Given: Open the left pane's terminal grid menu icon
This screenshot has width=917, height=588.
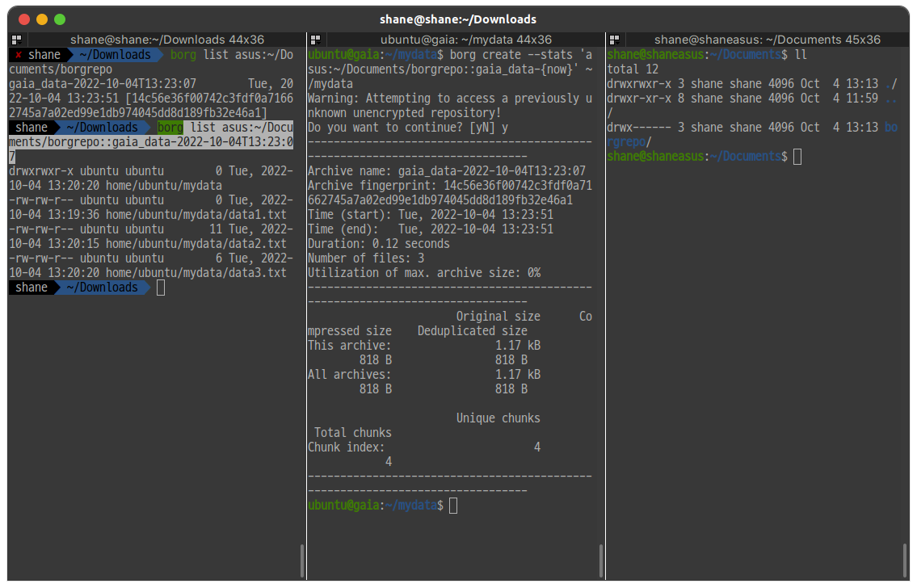Looking at the screenshot, I should click(x=16, y=40).
